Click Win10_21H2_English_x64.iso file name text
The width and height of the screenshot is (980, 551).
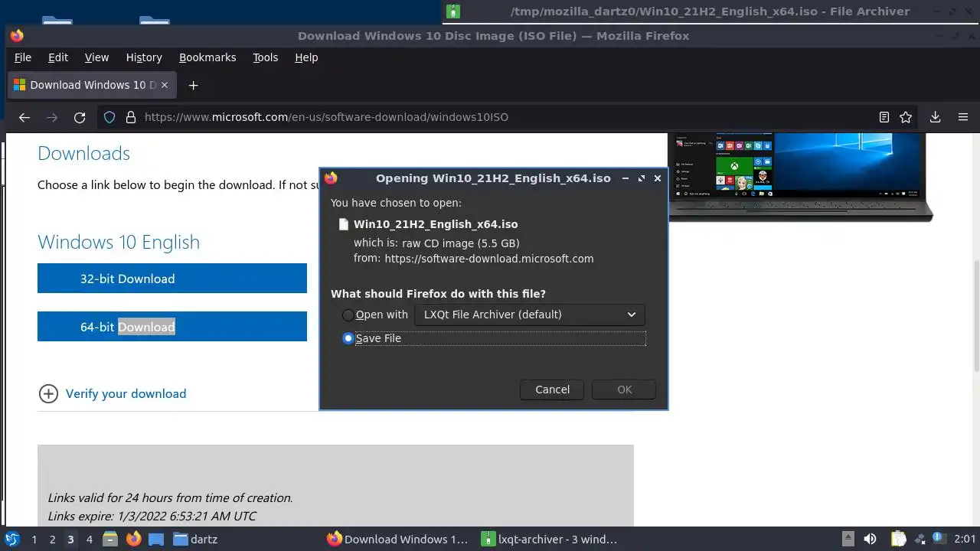436,224
